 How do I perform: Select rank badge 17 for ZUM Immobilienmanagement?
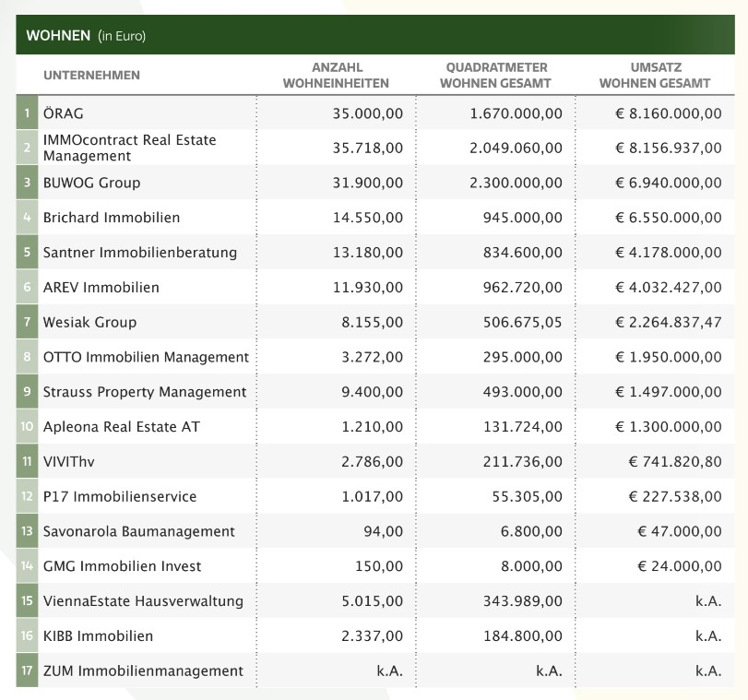click(x=28, y=671)
